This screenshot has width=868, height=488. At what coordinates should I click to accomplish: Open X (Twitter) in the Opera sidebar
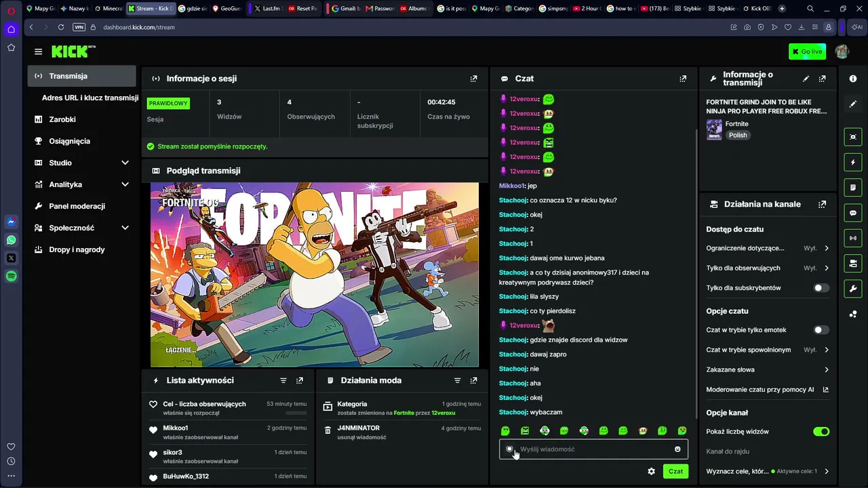[x=11, y=258]
